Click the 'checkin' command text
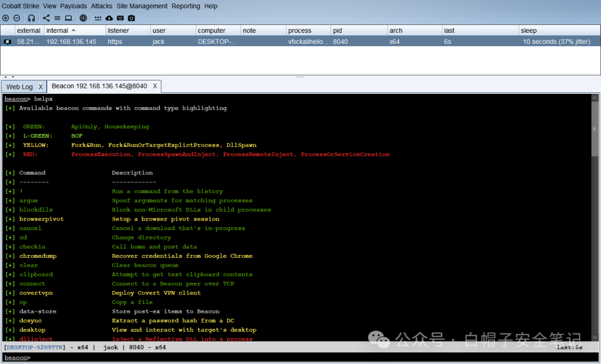The height and width of the screenshot is (364, 601). pos(33,247)
